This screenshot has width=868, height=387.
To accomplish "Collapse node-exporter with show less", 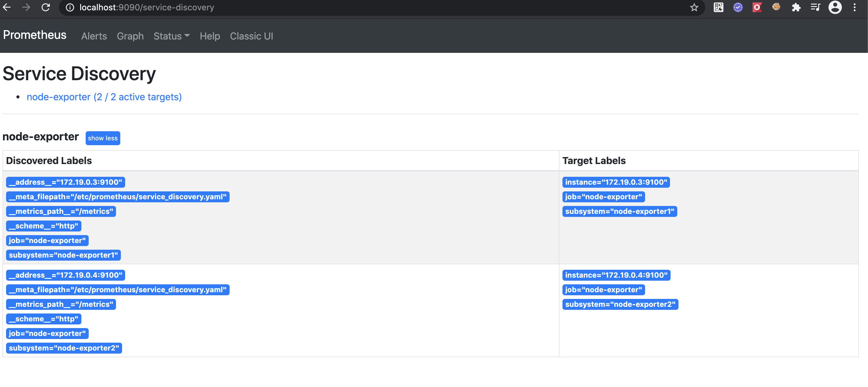I will pos(102,138).
